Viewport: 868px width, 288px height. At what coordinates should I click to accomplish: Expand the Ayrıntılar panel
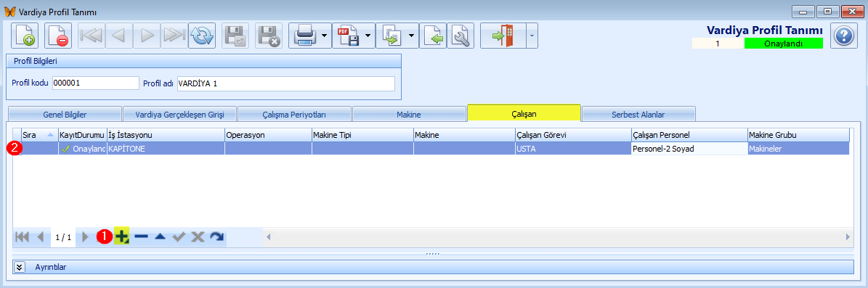click(x=20, y=266)
